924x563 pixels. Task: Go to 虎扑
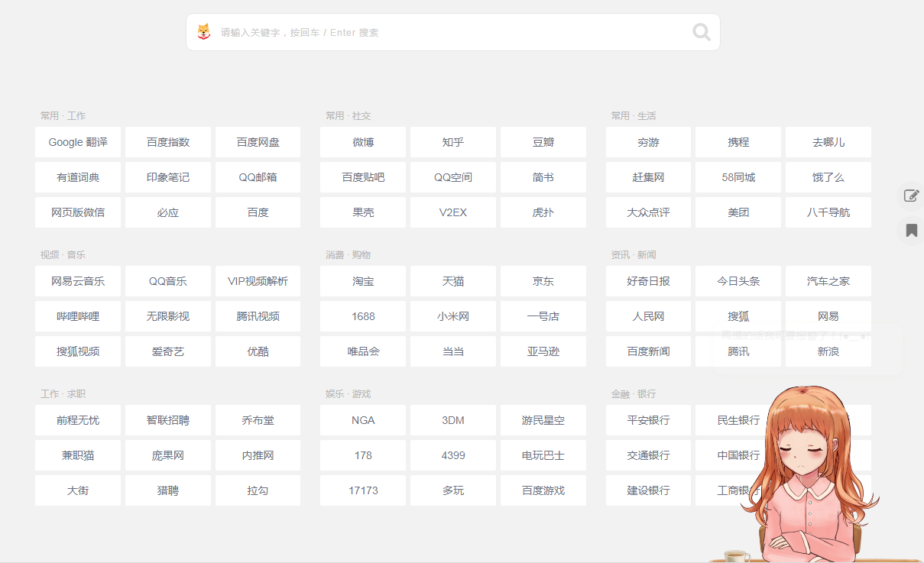pos(543,212)
